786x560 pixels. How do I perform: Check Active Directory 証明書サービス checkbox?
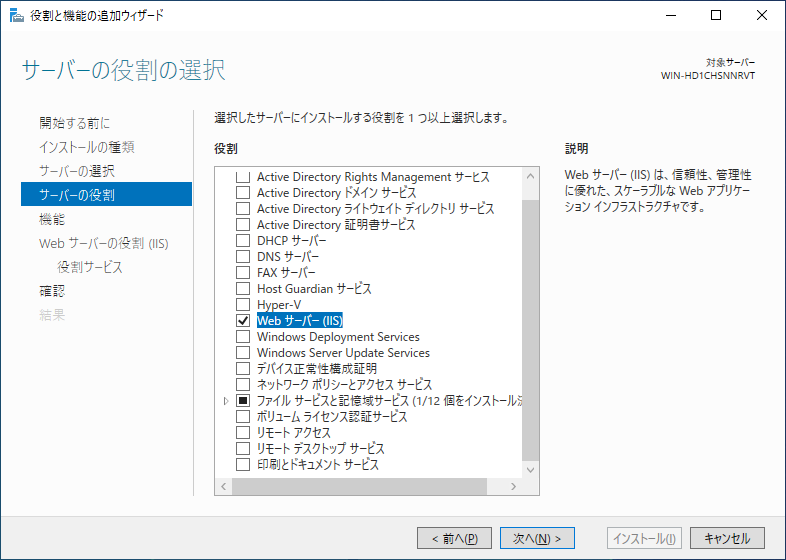pyautogui.click(x=243, y=225)
